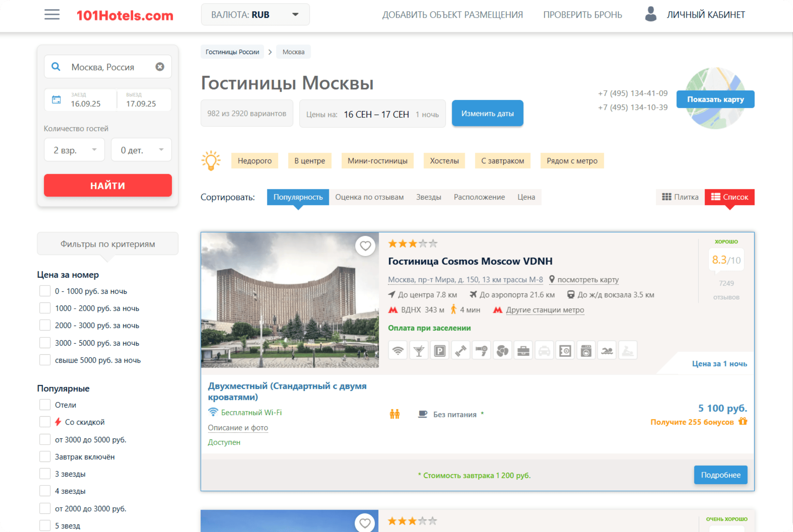The height and width of the screenshot is (532, 793).
Task: Expand the 2 взр. adults dropdown
Action: pos(74,150)
